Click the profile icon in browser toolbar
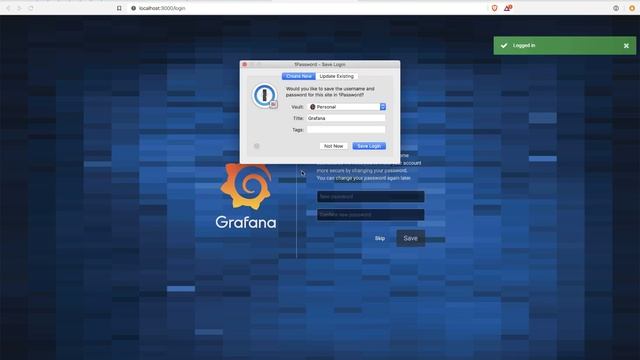This screenshot has height=360, width=640. 616,8
